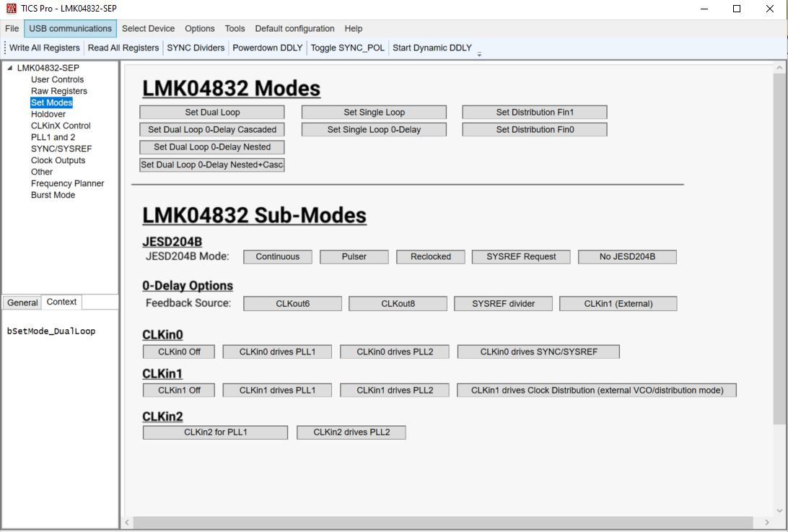
Task: Set JESD204B mode to Continuous
Action: (277, 256)
